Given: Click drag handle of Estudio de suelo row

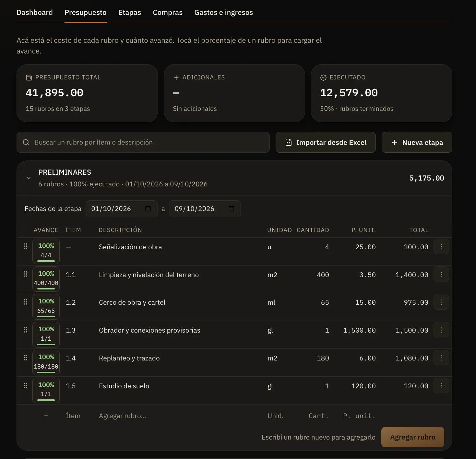Looking at the screenshot, I should (26, 385).
